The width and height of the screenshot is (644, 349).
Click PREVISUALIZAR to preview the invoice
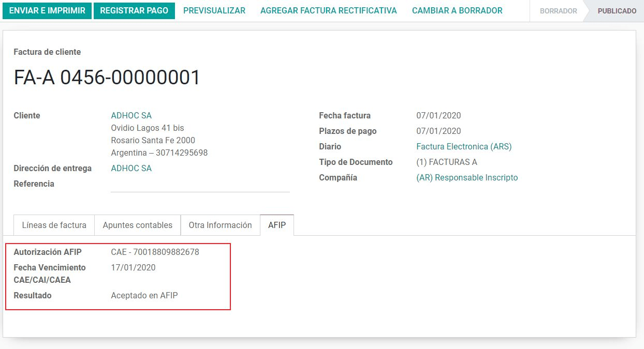[214, 10]
